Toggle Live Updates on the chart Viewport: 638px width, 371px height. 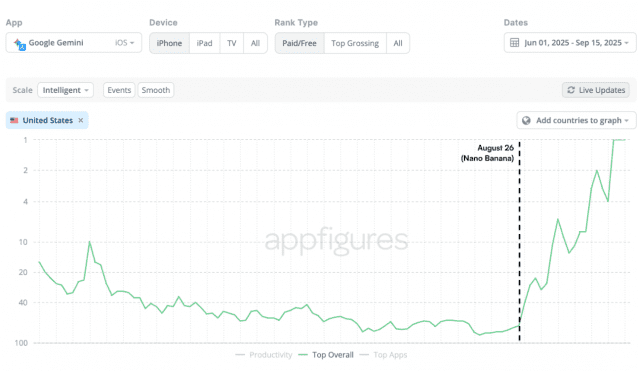596,90
